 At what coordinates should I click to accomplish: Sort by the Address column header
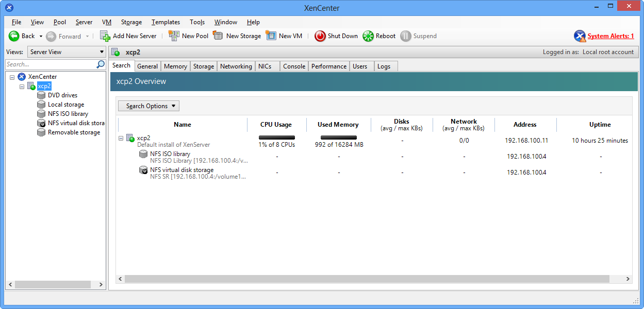tap(525, 125)
